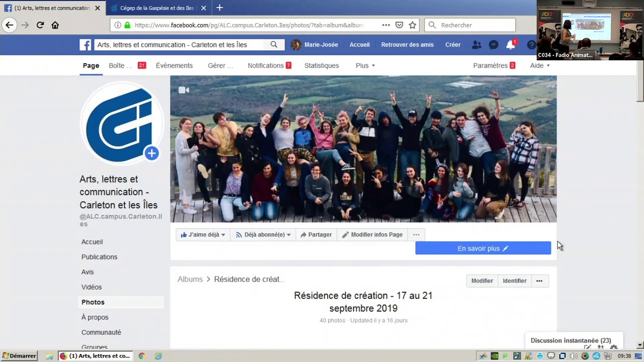Click the taskbar clock showing 09:38
This screenshot has width=644, height=362.
point(624,356)
